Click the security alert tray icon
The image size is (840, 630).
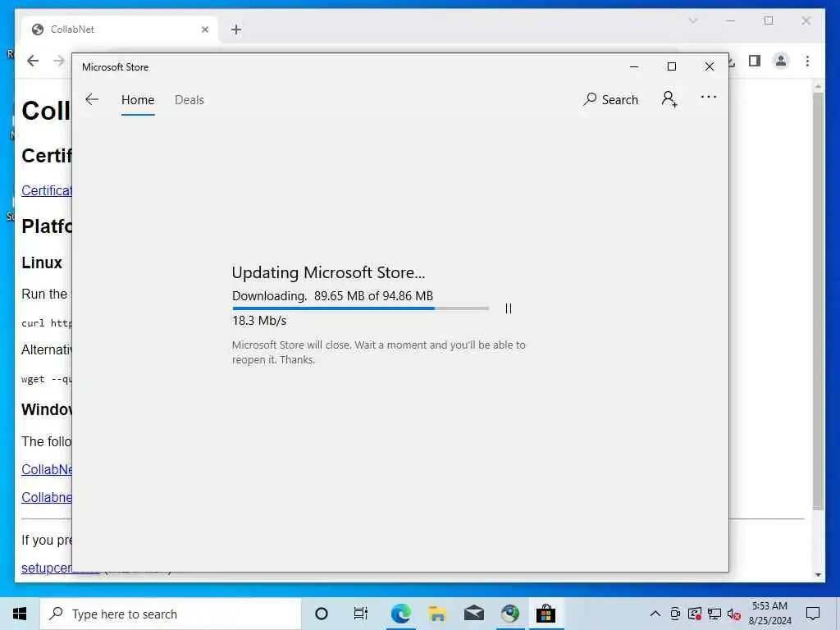click(695, 614)
